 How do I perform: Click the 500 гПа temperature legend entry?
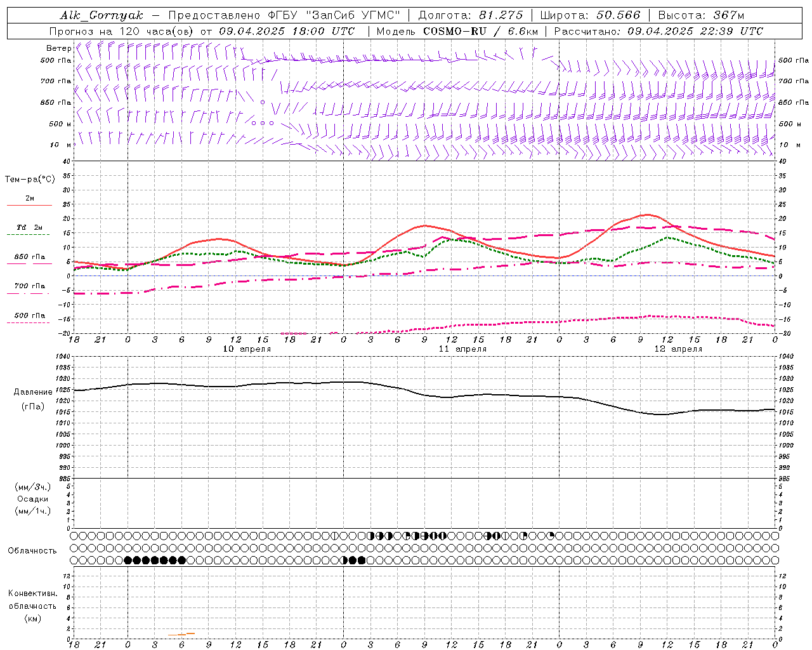(29, 315)
